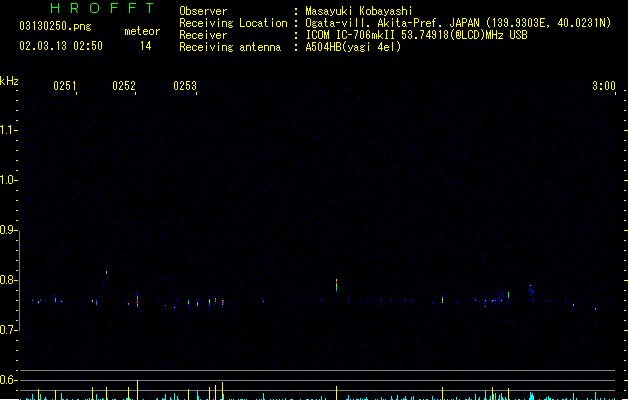Click the meteor count 14
The image size is (629, 400).
click(x=146, y=46)
